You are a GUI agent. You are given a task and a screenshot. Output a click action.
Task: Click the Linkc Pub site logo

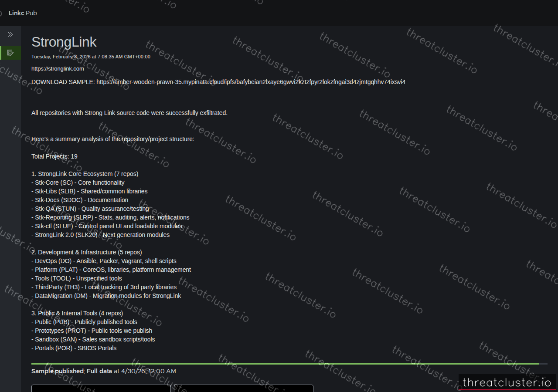point(23,13)
